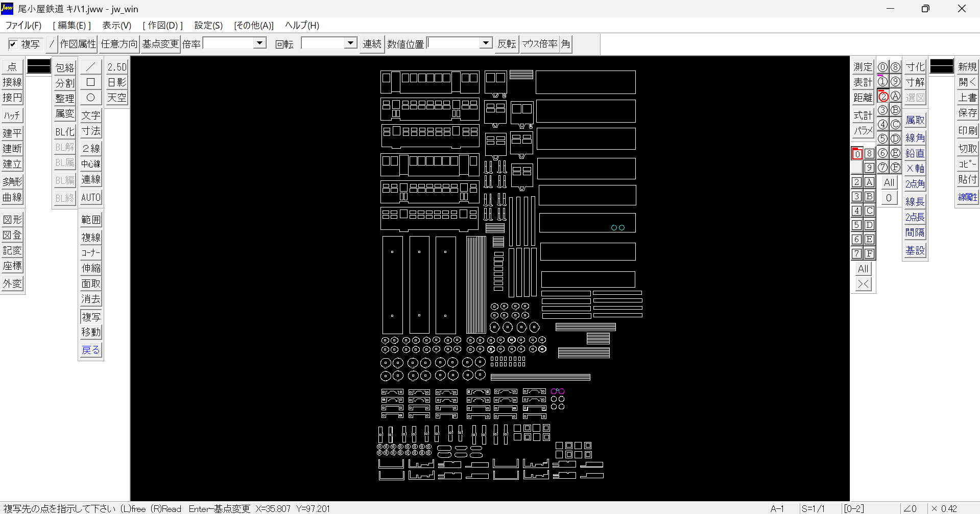Select layer Ⓑ circle button
Viewport: 980px width, 514px height.
click(x=896, y=110)
